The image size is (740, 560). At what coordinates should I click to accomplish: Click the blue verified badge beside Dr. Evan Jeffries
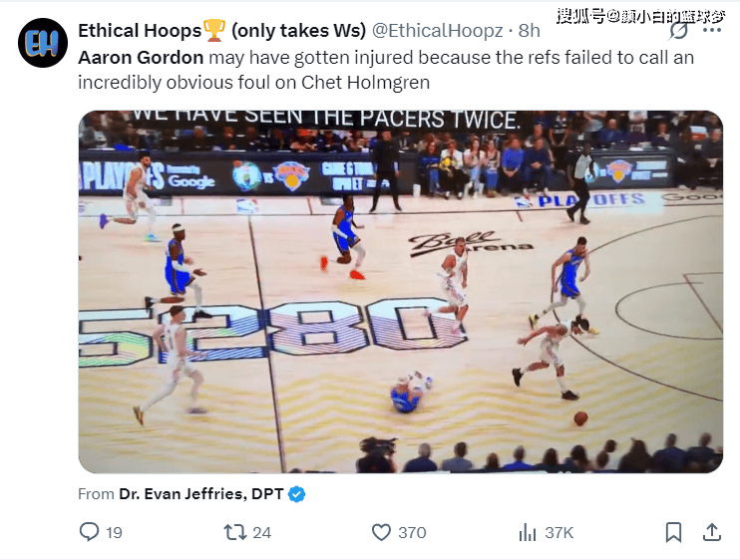[297, 494]
